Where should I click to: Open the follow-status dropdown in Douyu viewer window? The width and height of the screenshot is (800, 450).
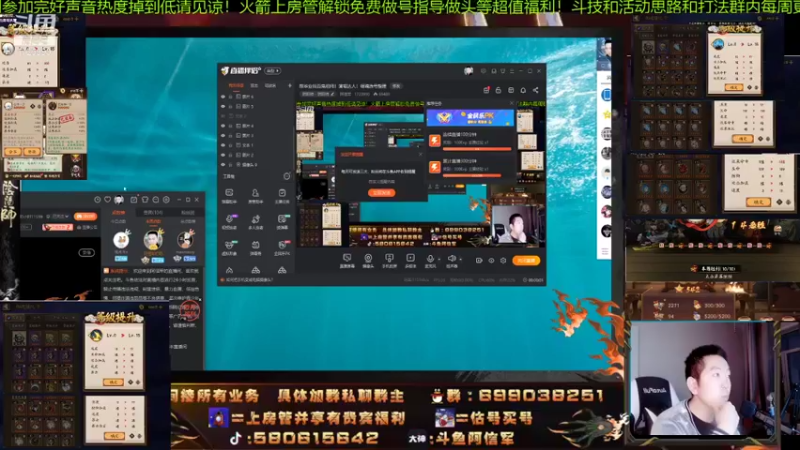coord(60,216)
